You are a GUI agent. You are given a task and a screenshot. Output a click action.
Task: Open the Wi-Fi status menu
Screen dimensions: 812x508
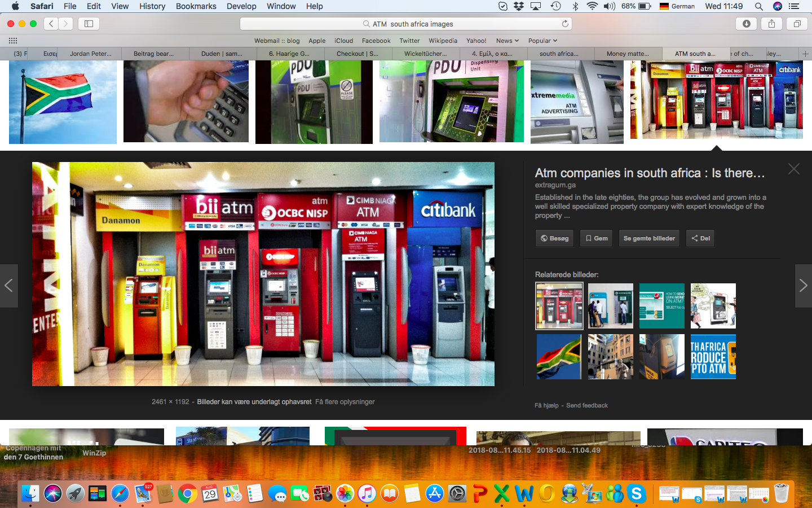pyautogui.click(x=592, y=6)
